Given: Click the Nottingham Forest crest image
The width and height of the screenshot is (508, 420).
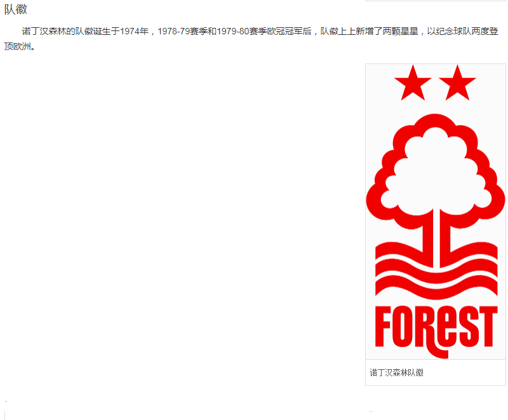Looking at the screenshot, I should pyautogui.click(x=436, y=211).
